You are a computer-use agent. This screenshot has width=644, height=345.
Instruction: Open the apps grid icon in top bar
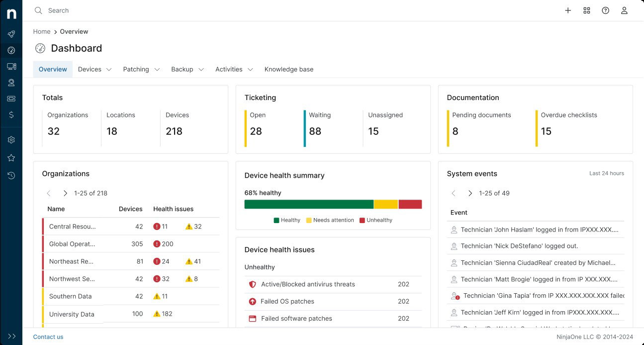coord(587,10)
